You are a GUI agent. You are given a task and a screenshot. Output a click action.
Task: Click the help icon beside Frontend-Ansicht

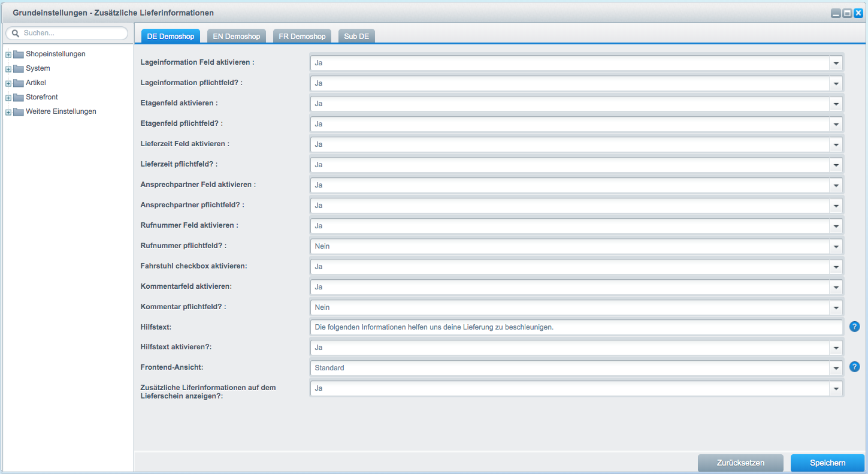[x=854, y=367]
